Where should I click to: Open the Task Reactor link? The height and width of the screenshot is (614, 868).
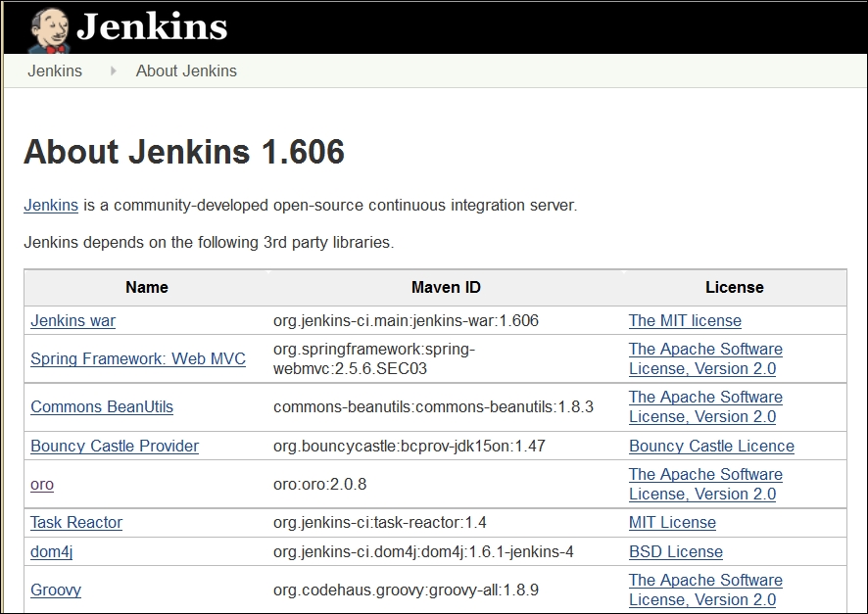click(76, 522)
